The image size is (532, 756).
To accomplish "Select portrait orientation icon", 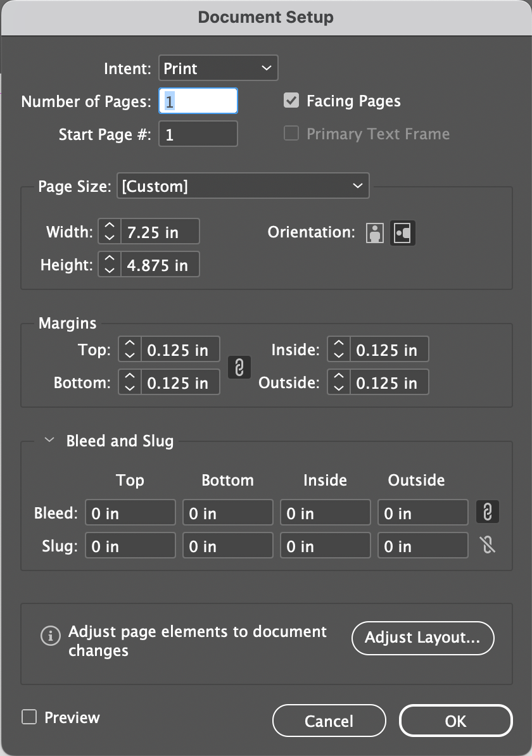I will (x=375, y=233).
